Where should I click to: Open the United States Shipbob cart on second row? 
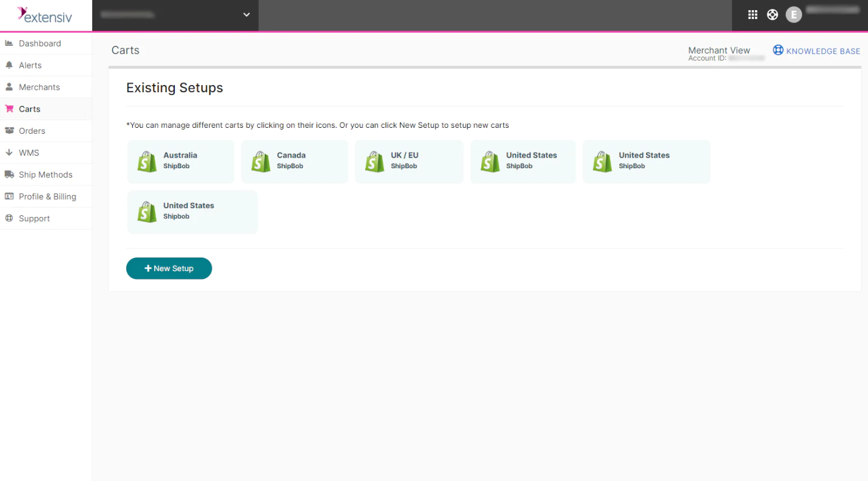[x=192, y=212]
